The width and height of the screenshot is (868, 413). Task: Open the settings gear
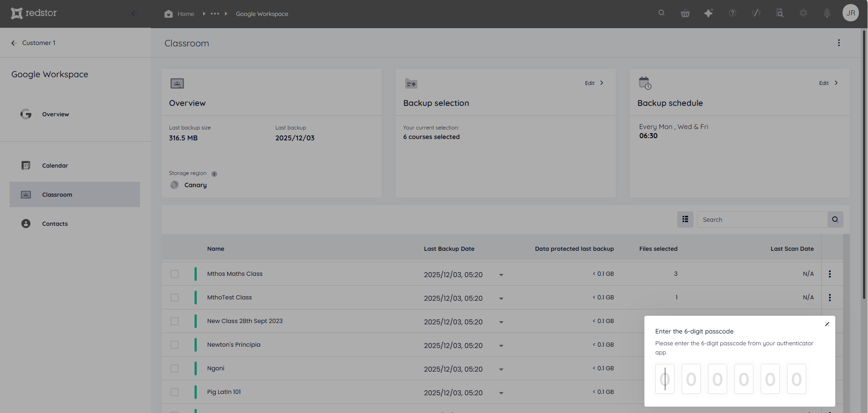pyautogui.click(x=803, y=13)
